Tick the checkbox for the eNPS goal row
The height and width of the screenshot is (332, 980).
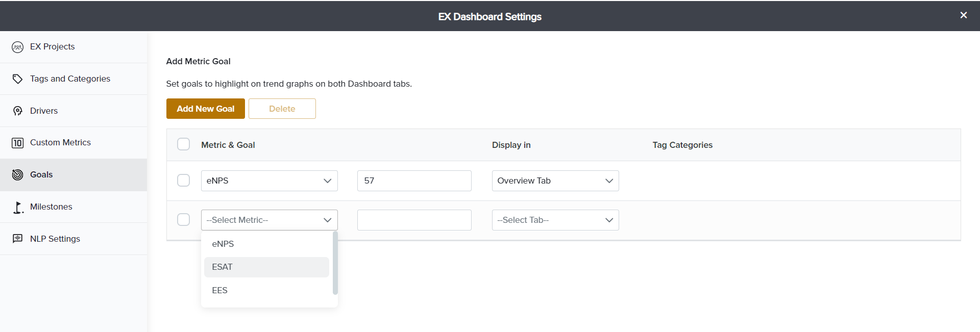pos(183,181)
